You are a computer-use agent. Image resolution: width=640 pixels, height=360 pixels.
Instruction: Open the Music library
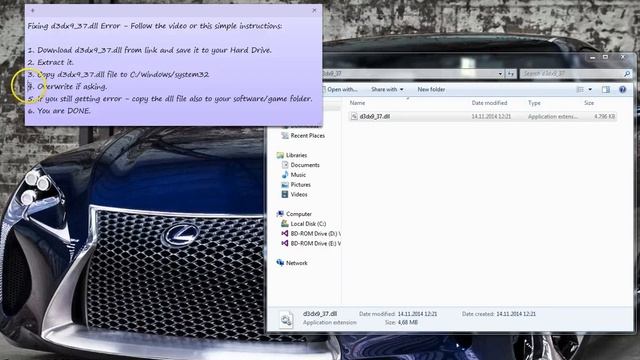click(298, 175)
